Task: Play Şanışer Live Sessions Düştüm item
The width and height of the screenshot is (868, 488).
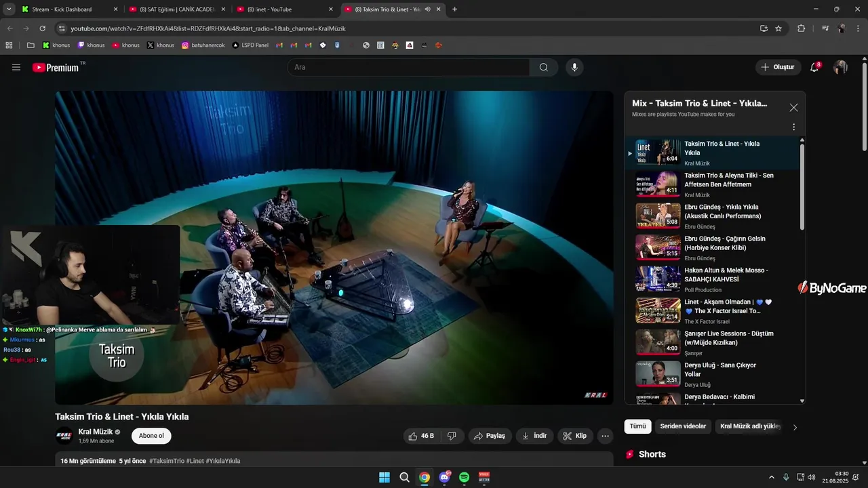Action: [711, 342]
